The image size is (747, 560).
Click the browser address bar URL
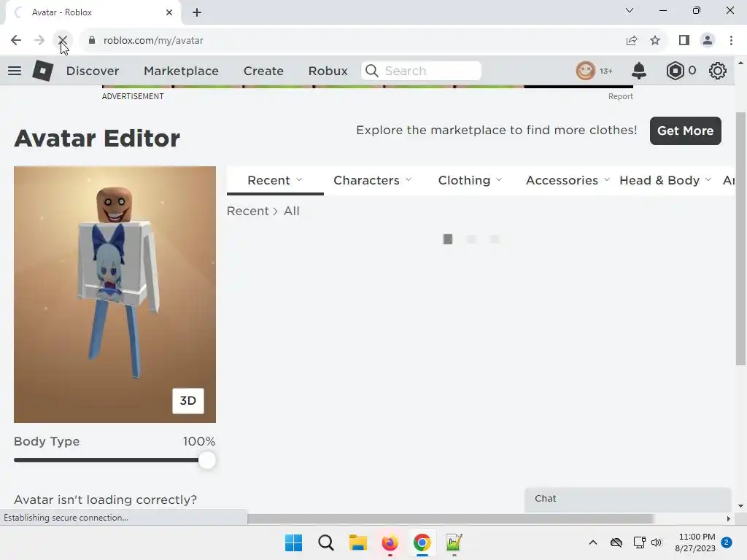coord(153,41)
